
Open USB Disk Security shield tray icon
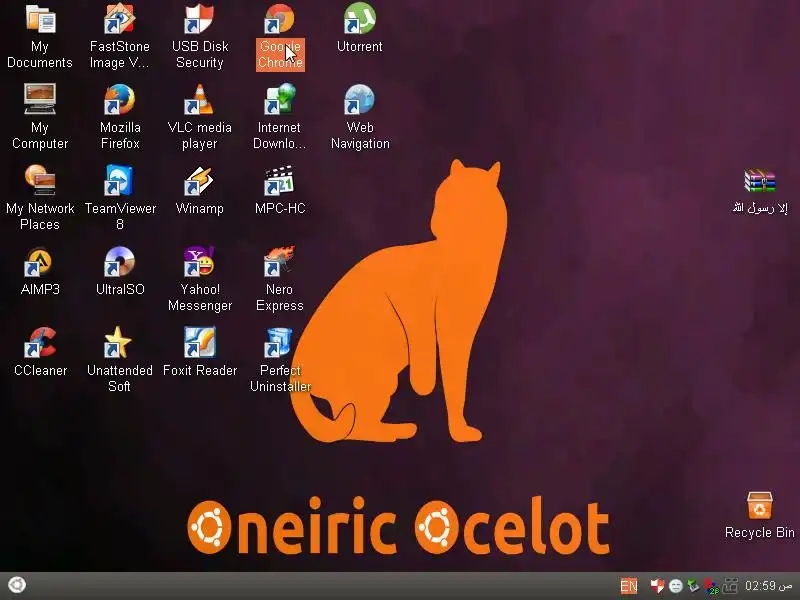click(657, 586)
